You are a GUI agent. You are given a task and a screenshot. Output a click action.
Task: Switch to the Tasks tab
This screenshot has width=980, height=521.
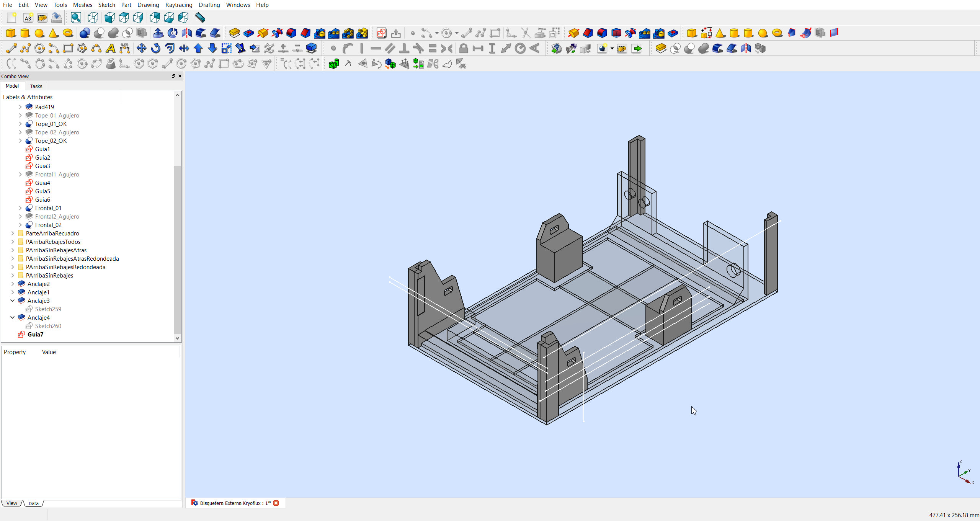36,86
